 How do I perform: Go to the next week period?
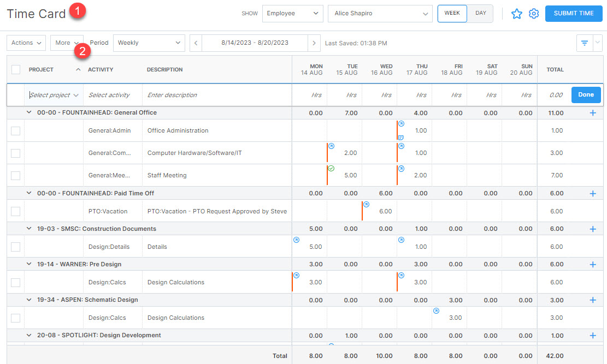coord(314,43)
